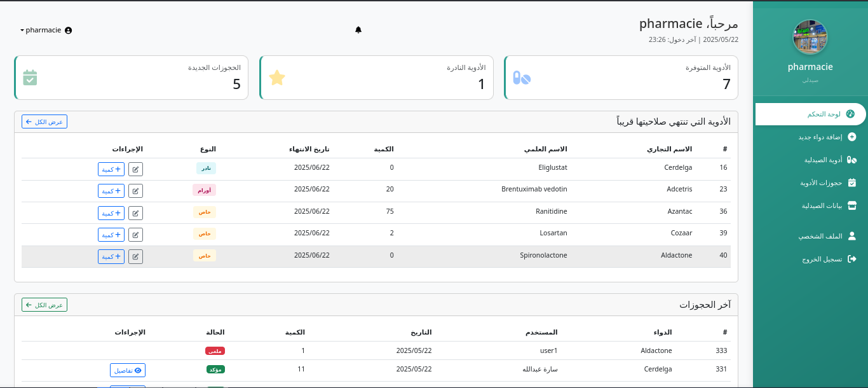
Task: Click the user1 cell in reservations table
Action: coord(548,350)
